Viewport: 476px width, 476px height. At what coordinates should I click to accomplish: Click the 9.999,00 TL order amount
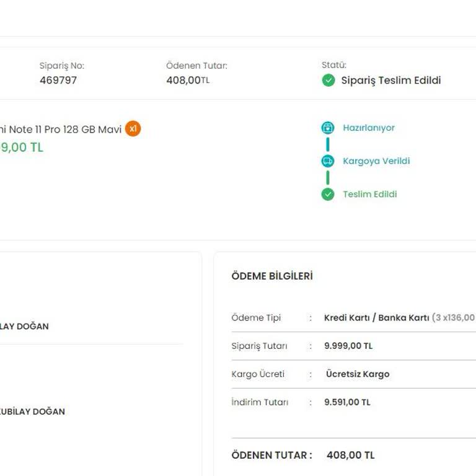click(x=348, y=346)
